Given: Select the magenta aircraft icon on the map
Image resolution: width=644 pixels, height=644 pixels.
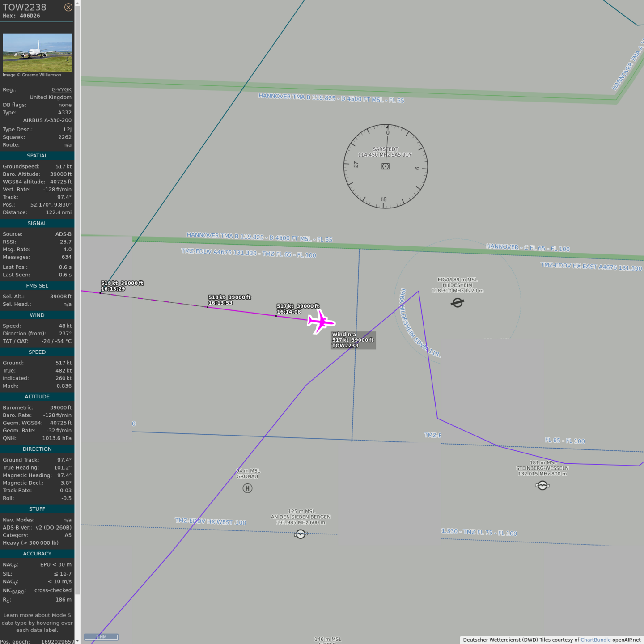Looking at the screenshot, I should [321, 322].
